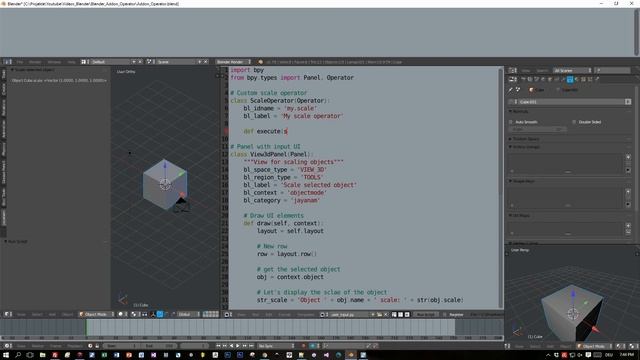This screenshot has width=640, height=360.
Task: Add a new shape key with plus
Action: coord(628,191)
